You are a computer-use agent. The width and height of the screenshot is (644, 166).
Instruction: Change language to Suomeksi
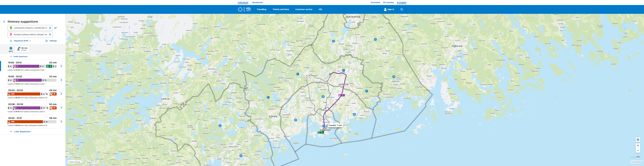pos(375,3)
